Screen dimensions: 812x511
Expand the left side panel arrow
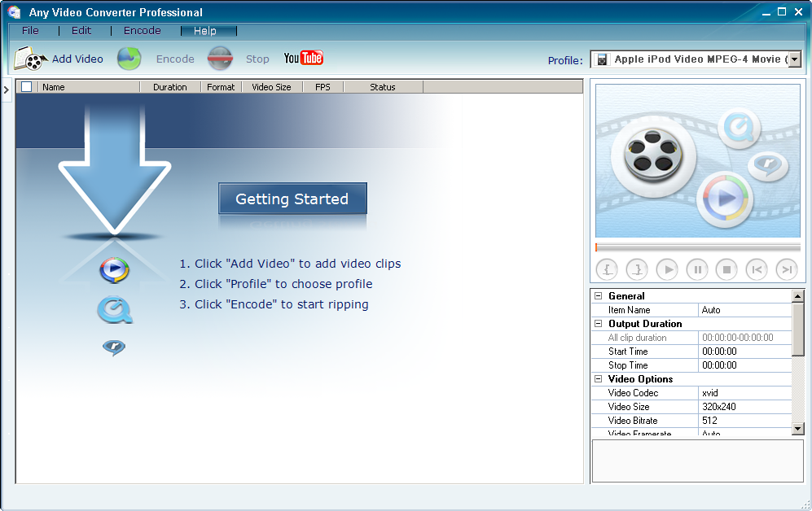coord(7,90)
